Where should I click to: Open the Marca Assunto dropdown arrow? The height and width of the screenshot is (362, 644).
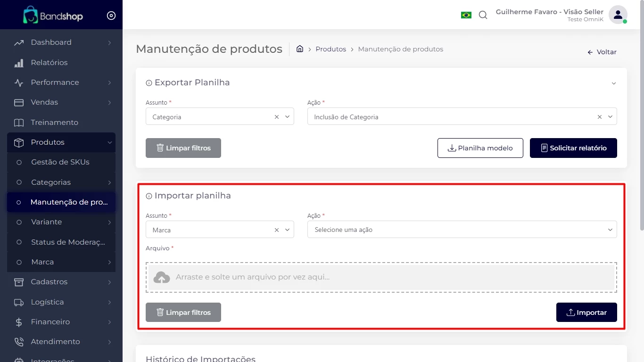(x=287, y=230)
